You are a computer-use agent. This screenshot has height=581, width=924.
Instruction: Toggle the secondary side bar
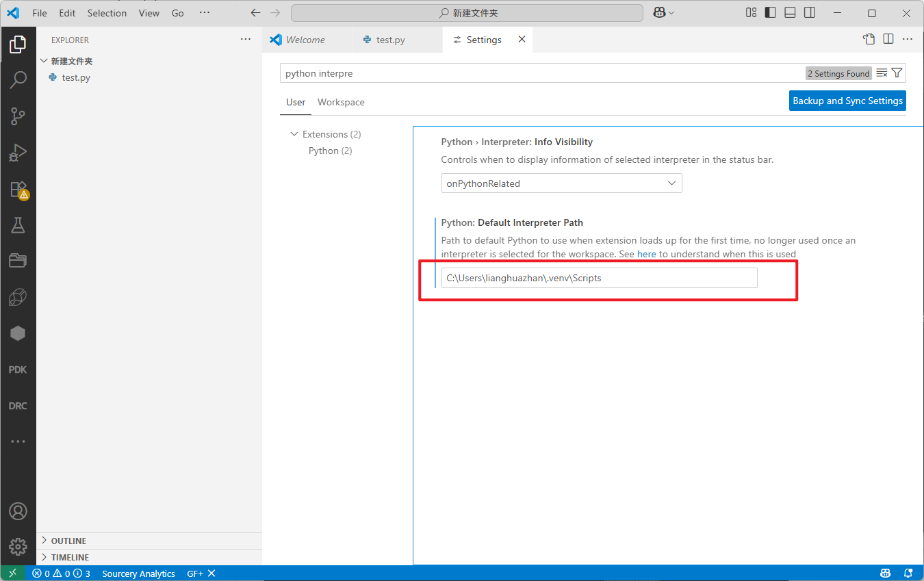(x=810, y=12)
